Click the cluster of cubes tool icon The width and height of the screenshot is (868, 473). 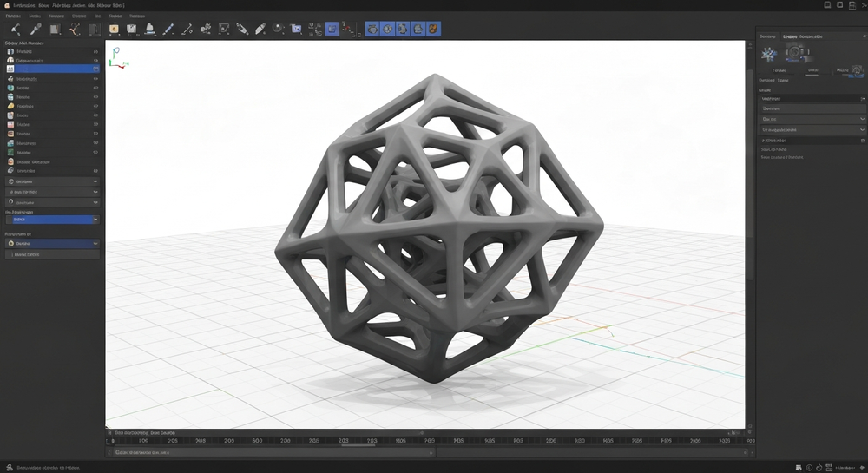coord(206,30)
